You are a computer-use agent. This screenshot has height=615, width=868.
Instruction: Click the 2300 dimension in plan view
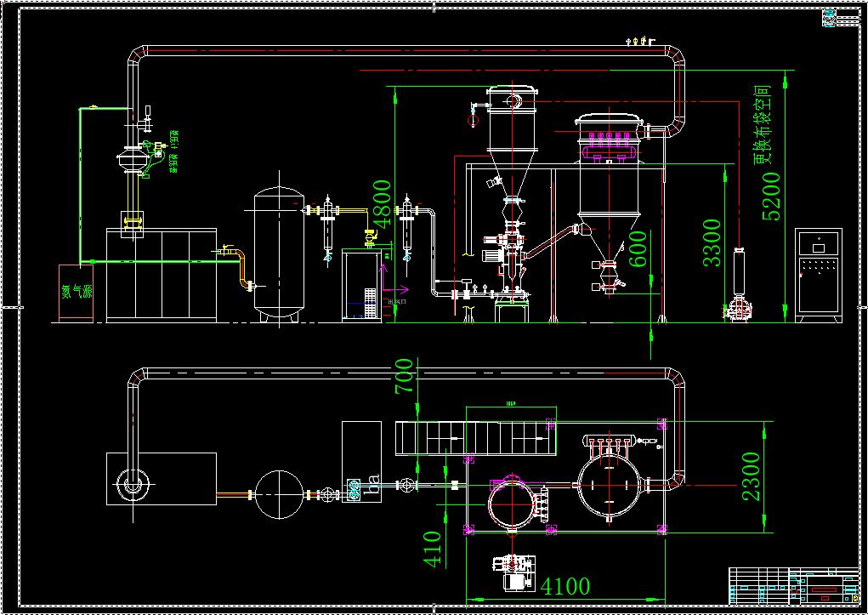pyautogui.click(x=752, y=475)
